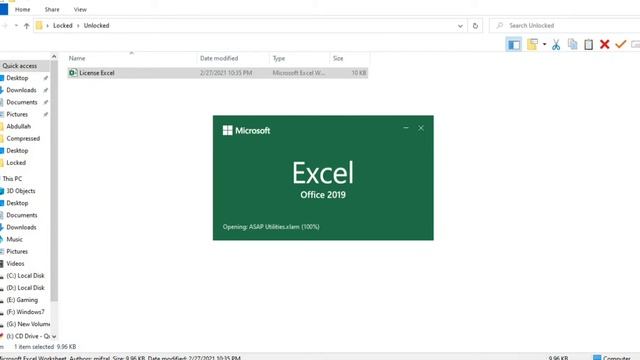Click the up-directory arrow button

[27, 26]
